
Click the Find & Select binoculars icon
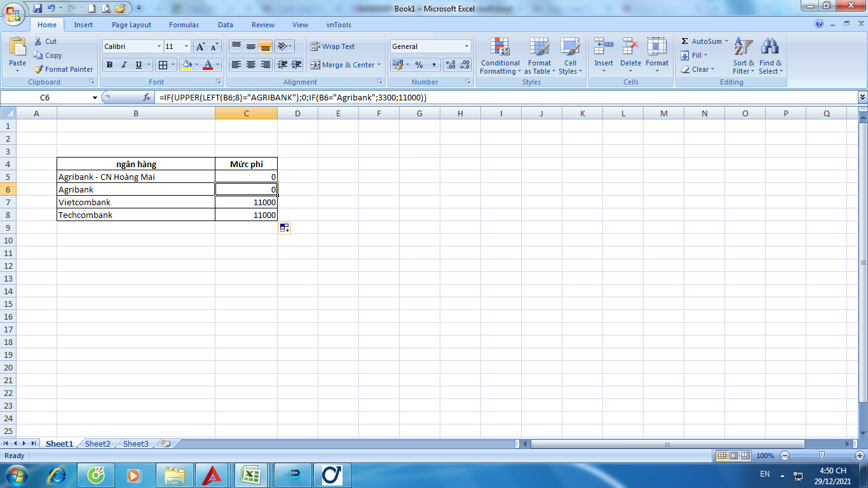pyautogui.click(x=770, y=48)
